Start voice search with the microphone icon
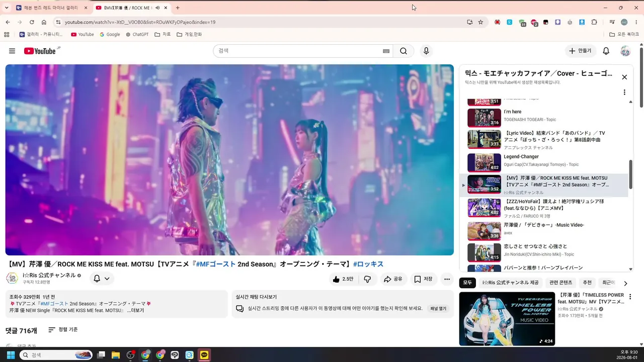This screenshot has height=362, width=644. point(426,51)
